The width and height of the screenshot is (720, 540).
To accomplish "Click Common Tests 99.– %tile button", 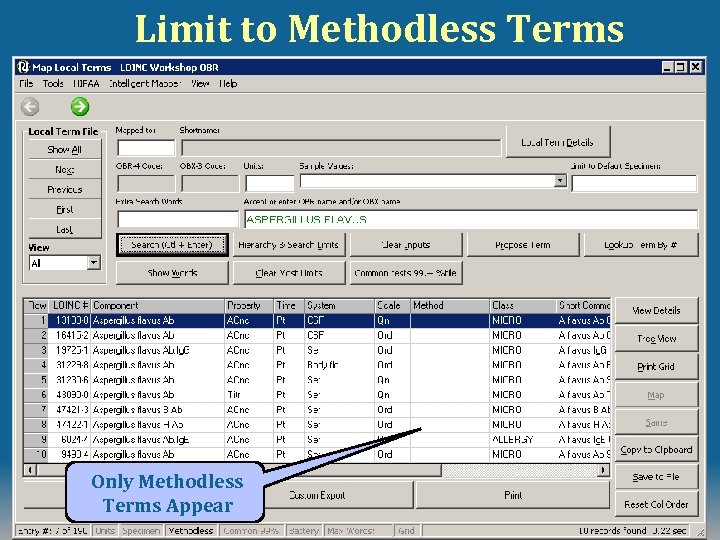I will (x=406, y=273).
